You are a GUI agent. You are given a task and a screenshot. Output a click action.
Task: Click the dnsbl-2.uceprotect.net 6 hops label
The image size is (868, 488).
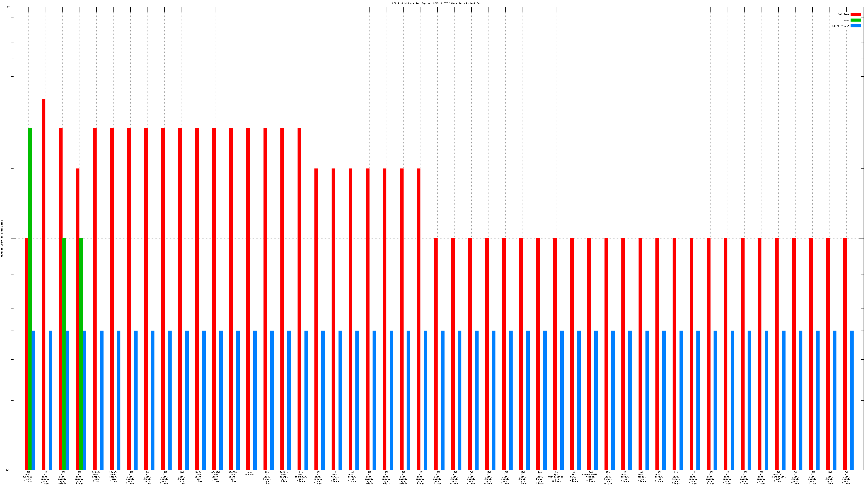pos(778,477)
